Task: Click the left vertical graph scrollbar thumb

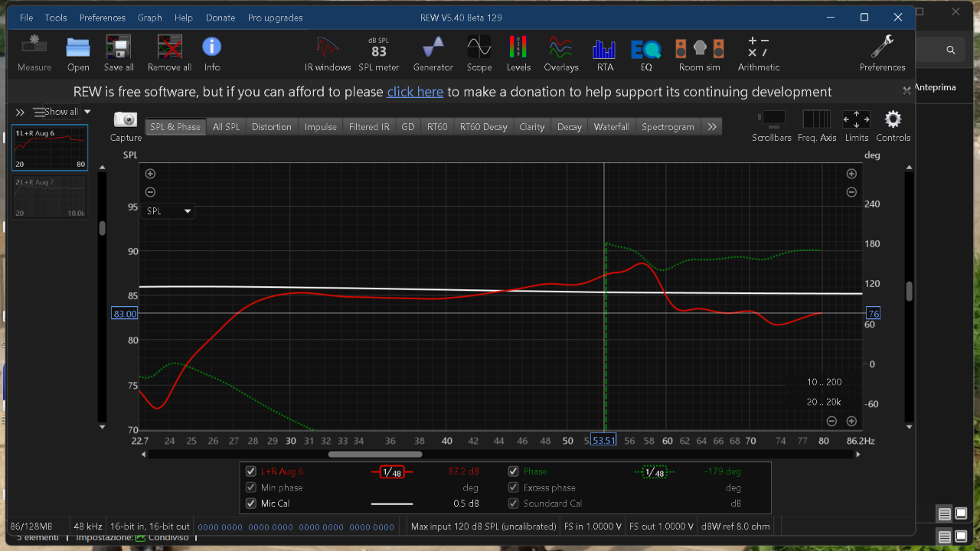Action: point(102,228)
